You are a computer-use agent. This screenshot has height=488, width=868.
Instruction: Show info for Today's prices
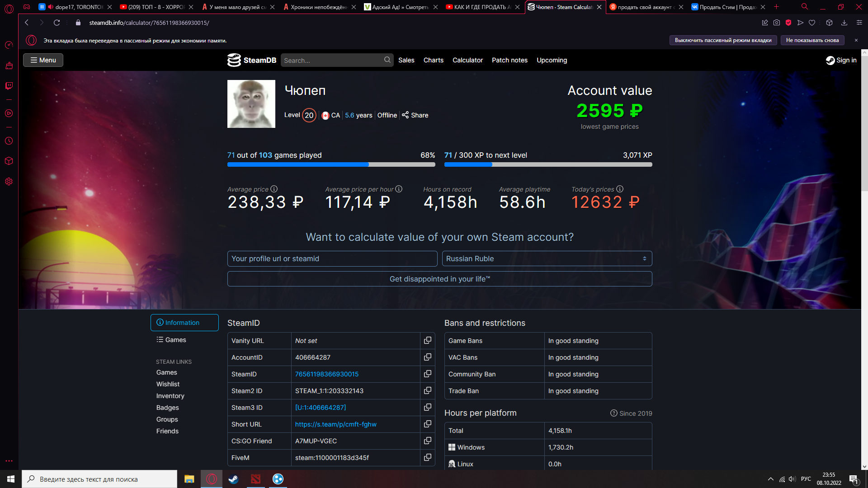pos(620,189)
